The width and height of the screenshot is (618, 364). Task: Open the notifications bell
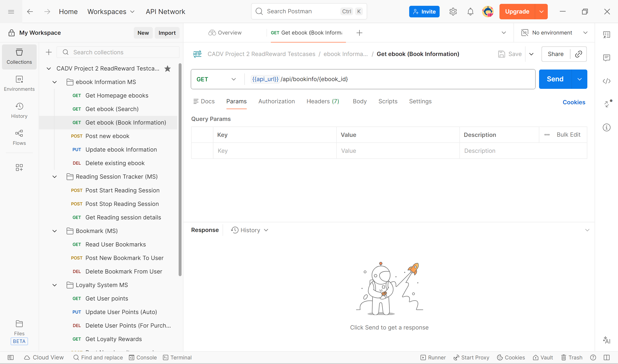(x=470, y=12)
